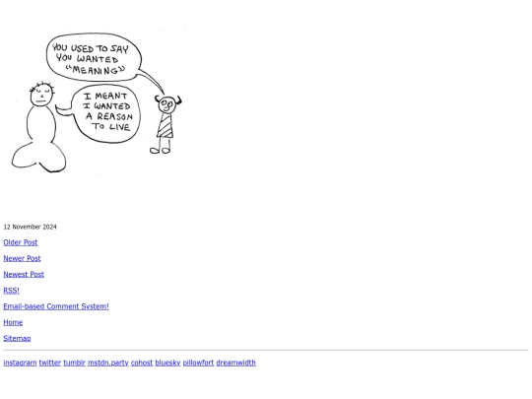The height and width of the screenshot is (399, 532).
Task: Open the bluesky link
Action: click(x=167, y=363)
